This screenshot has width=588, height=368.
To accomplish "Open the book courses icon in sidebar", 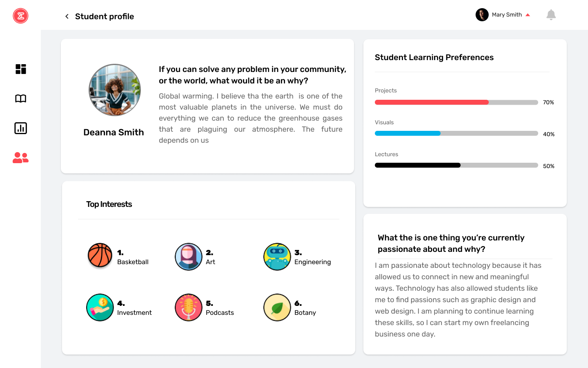I will [20, 99].
